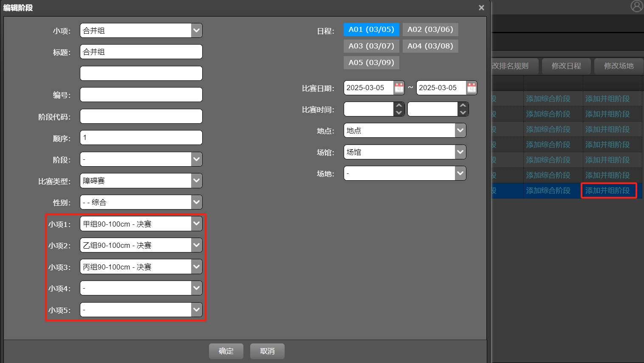Click the 修改场地 button
The image size is (644, 363).
pos(619,66)
